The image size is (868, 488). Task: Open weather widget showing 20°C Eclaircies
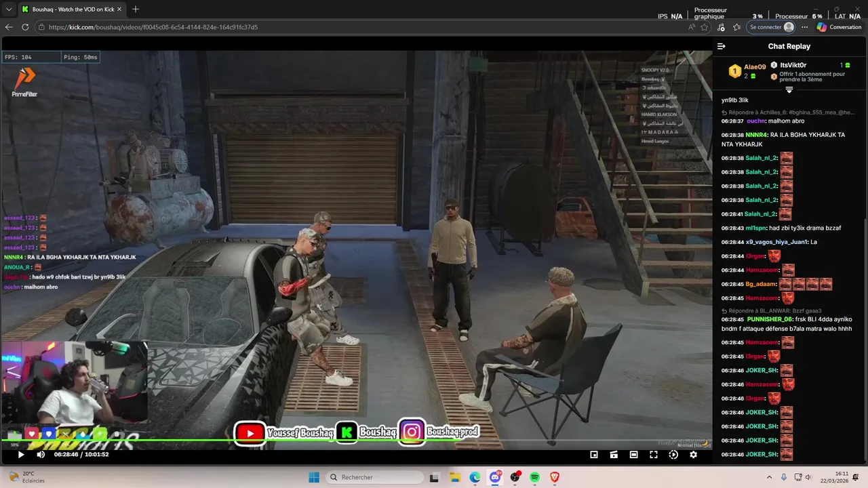27,477
